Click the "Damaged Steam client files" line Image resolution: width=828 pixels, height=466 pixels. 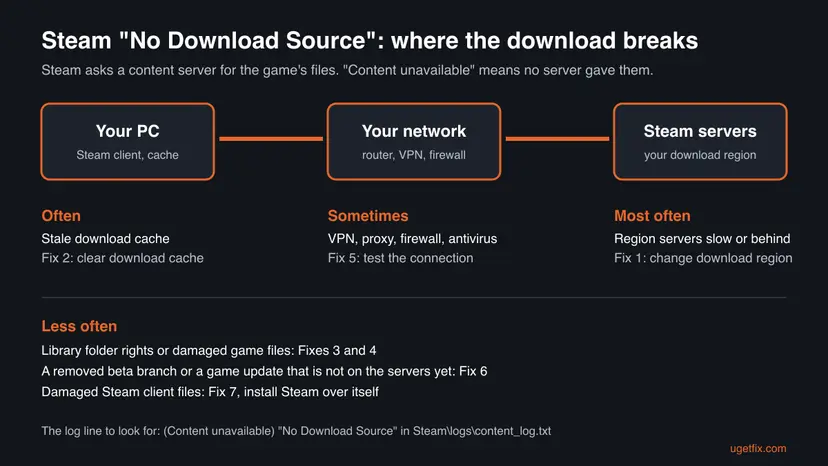pos(210,392)
